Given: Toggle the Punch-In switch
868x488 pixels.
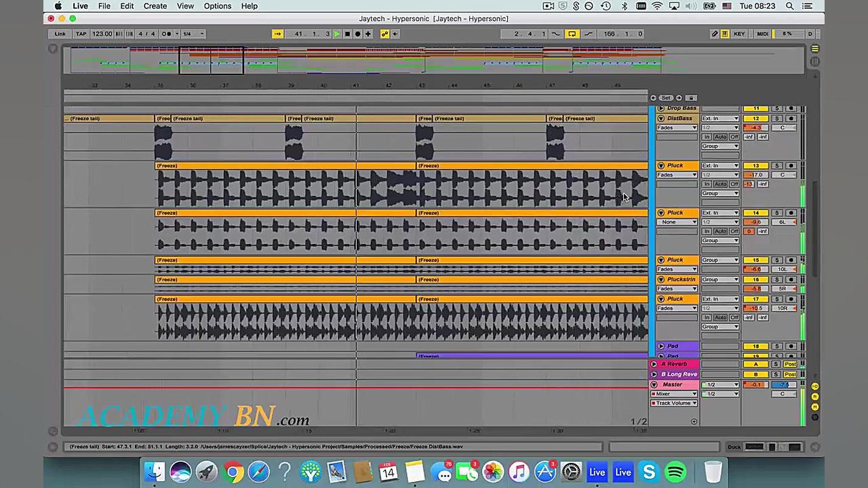Looking at the screenshot, I should click(555, 34).
